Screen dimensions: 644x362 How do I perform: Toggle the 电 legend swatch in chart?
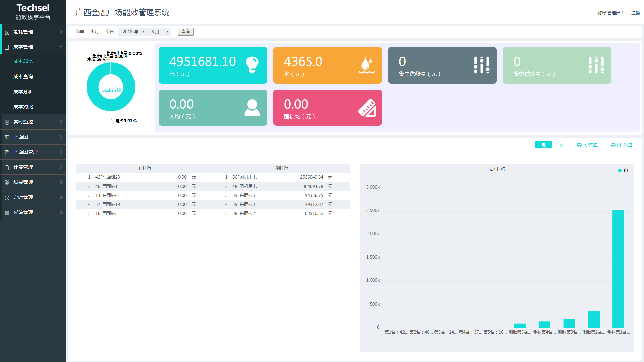click(x=620, y=171)
